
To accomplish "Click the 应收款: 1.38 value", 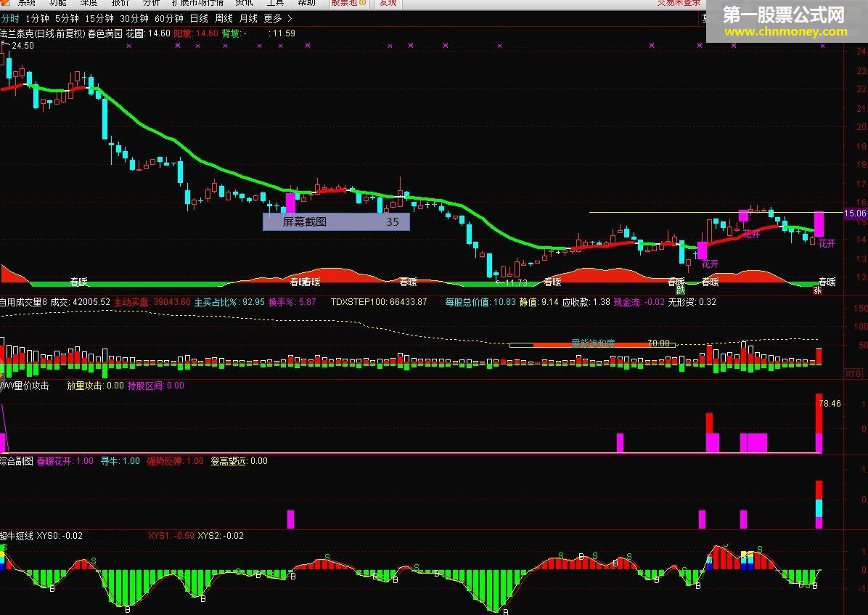I will click(586, 302).
